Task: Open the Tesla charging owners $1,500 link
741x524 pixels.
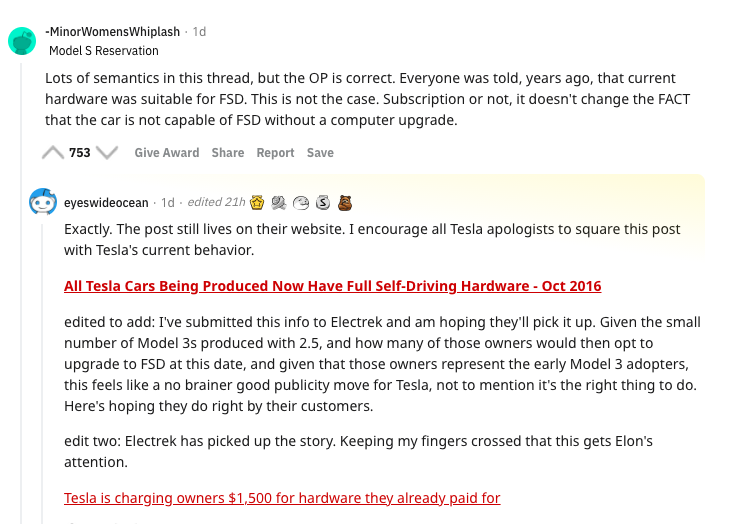Action: pos(282,498)
